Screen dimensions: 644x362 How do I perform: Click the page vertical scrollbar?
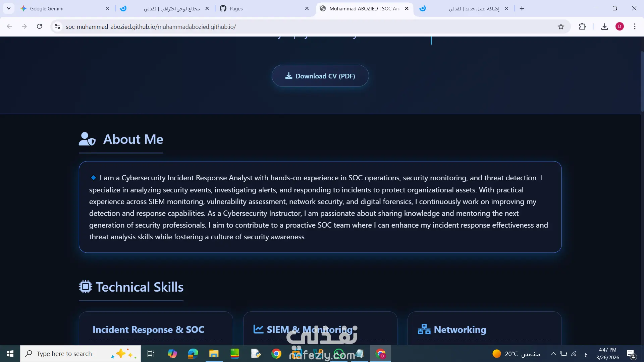642,82
